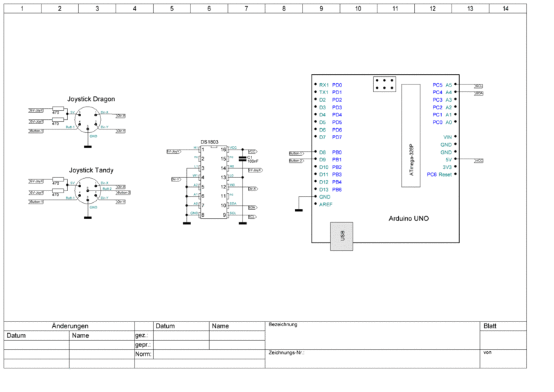Select the "gez.:" row label

(142, 335)
